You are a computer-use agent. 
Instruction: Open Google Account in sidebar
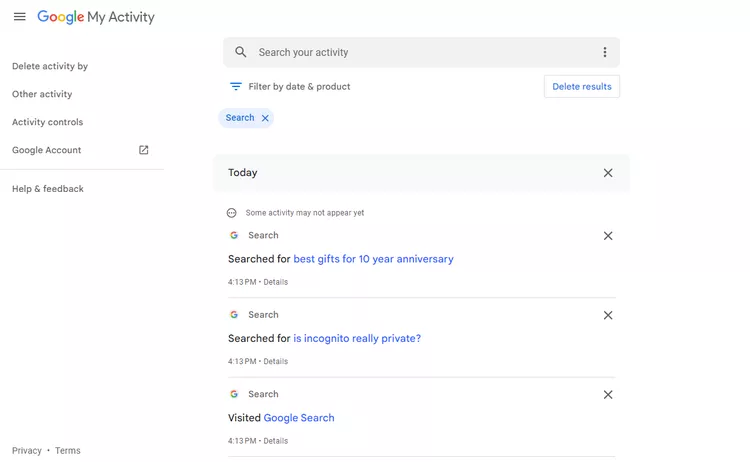(46, 150)
